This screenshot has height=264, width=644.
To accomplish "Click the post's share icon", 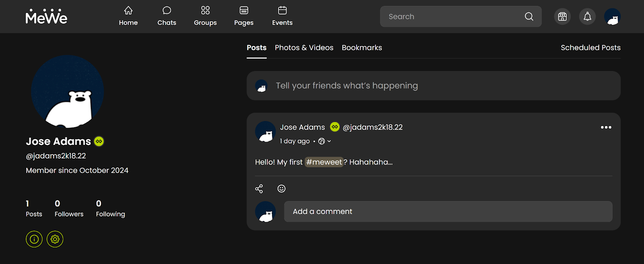I will click(259, 189).
